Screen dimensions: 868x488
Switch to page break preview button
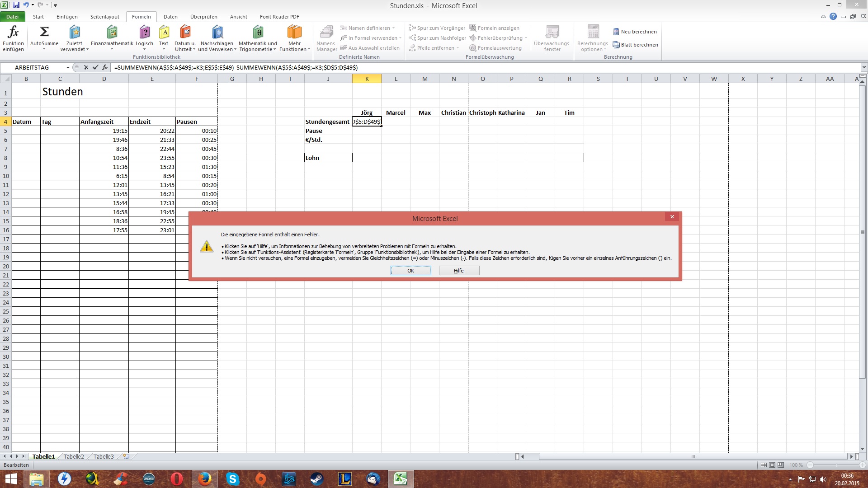point(781,465)
